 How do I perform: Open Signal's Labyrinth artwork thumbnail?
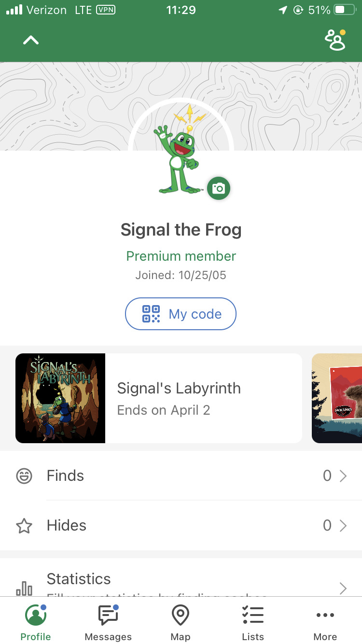tap(60, 398)
